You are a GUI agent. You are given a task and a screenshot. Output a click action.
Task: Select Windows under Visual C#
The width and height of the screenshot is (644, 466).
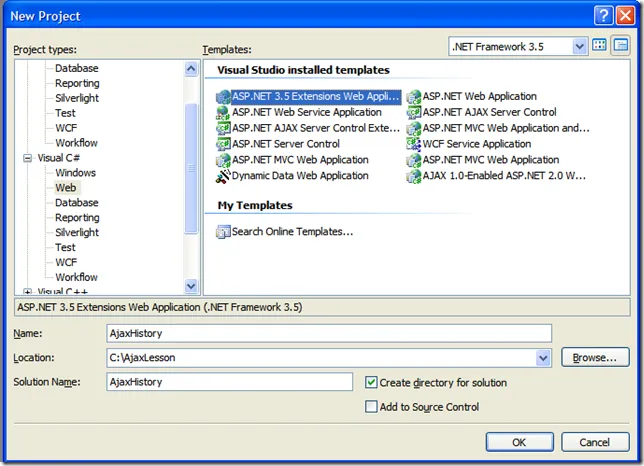(x=76, y=173)
